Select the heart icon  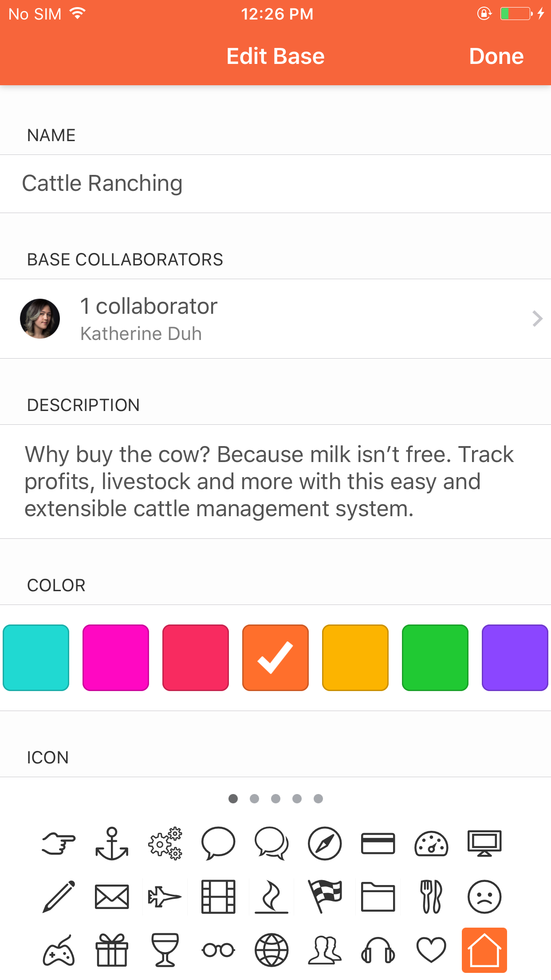coord(431,949)
